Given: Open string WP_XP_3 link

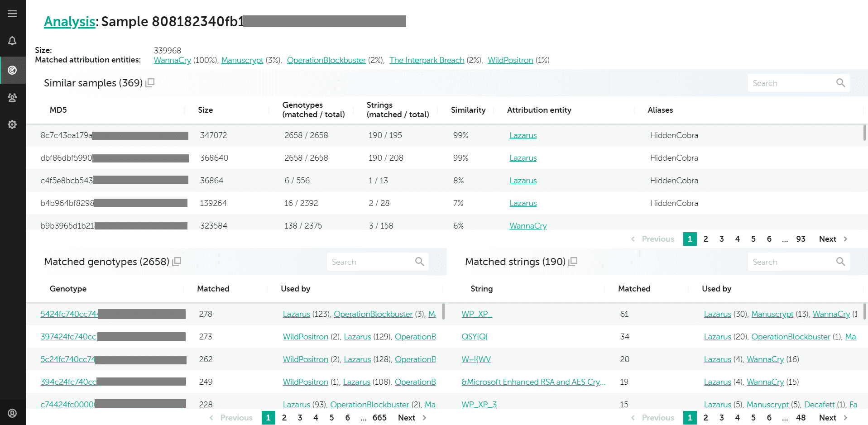Looking at the screenshot, I should point(479,404).
